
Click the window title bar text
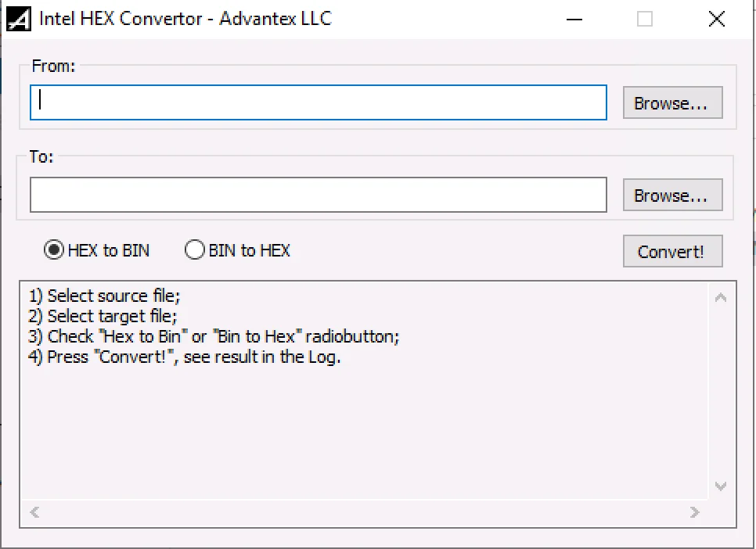185,19
